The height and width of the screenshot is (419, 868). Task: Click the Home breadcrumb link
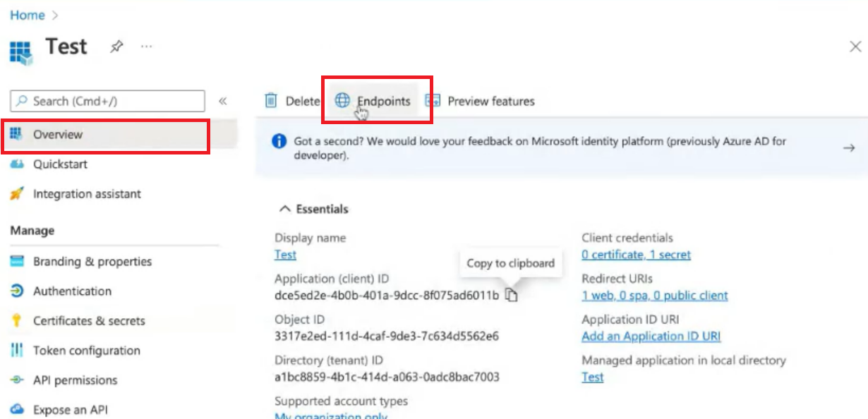point(28,15)
